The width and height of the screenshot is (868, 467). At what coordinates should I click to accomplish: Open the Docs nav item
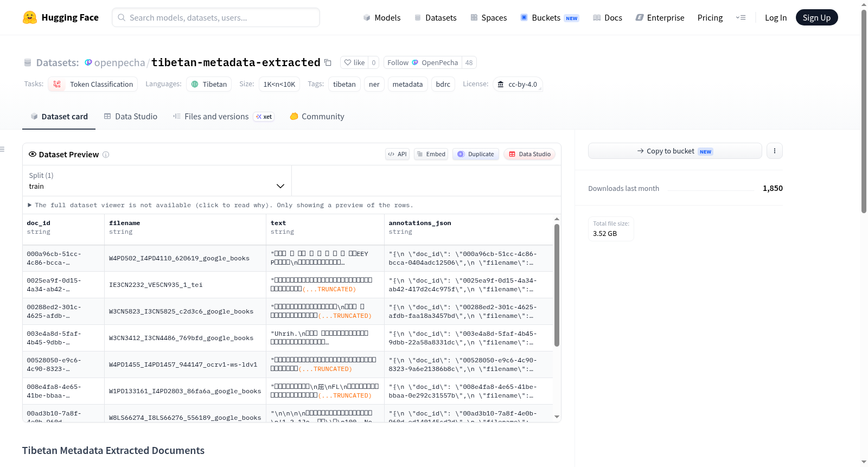click(607, 17)
